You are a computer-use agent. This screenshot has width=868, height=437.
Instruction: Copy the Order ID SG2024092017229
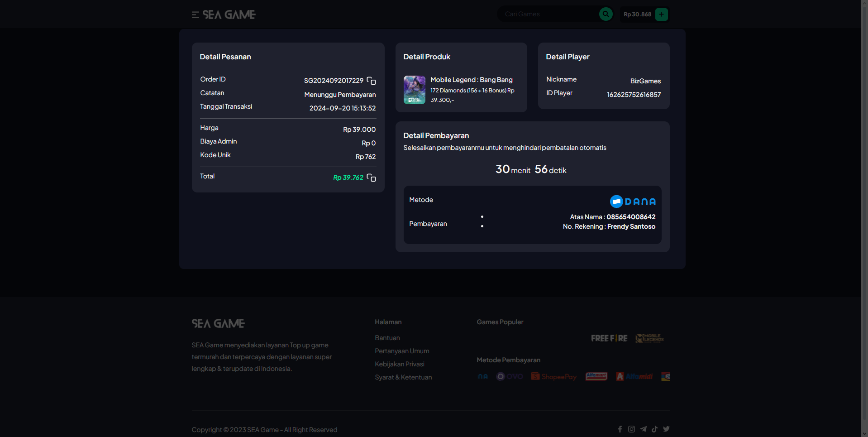(371, 81)
